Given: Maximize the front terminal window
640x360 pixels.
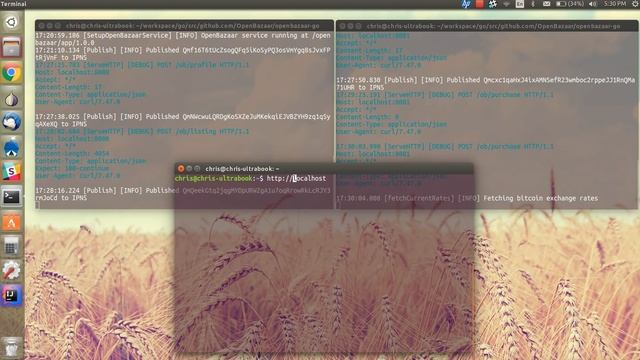Looking at the screenshot, I should [197, 168].
